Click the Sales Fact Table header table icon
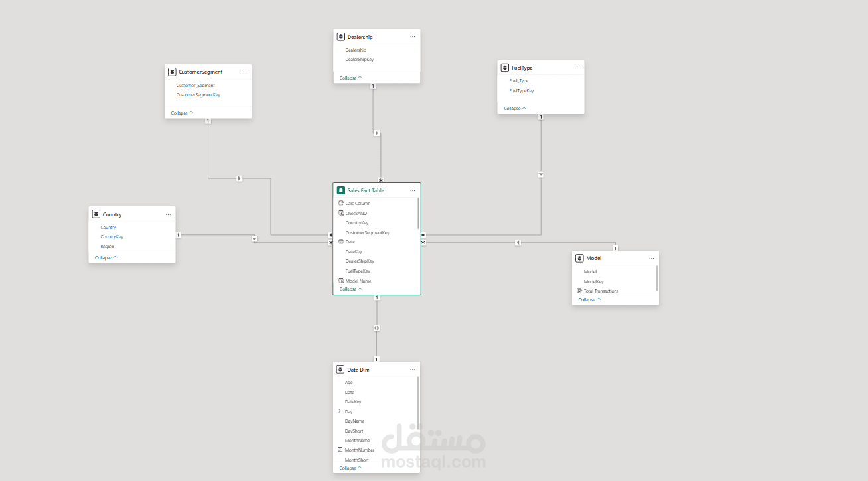868x481 pixels. tap(341, 190)
